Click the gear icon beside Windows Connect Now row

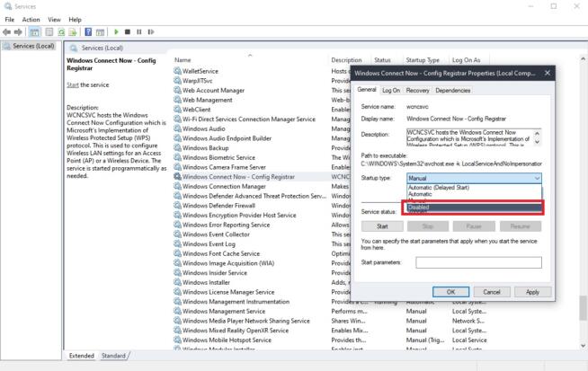click(x=177, y=176)
